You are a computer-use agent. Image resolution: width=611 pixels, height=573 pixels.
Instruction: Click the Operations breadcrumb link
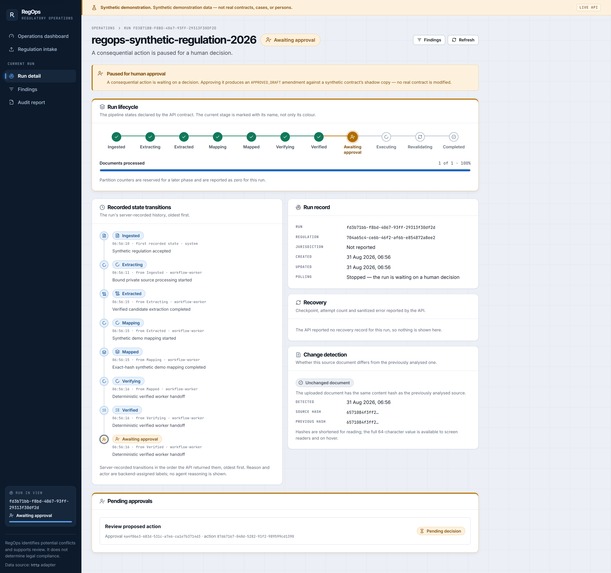[103, 28]
